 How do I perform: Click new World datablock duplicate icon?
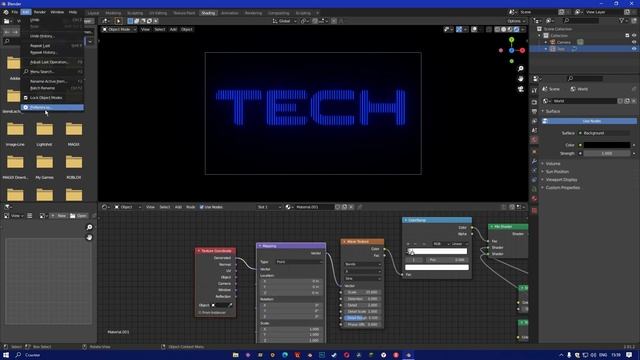[627, 101]
